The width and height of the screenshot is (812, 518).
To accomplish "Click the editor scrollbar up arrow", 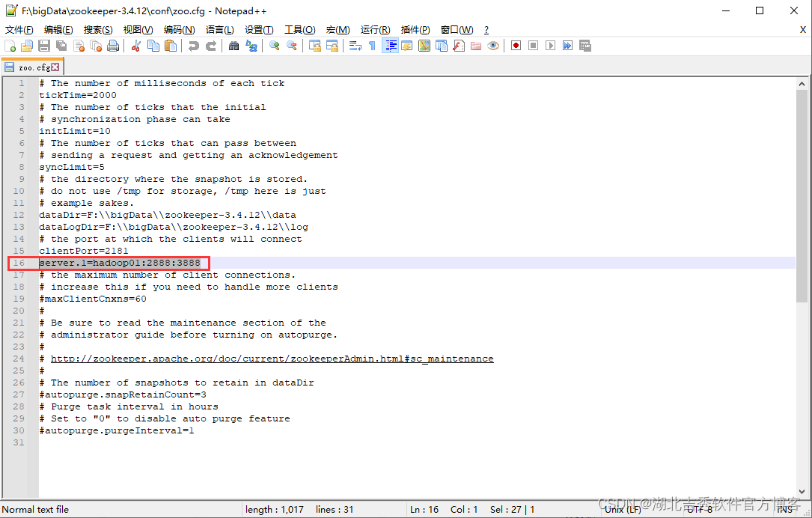I will [x=802, y=83].
